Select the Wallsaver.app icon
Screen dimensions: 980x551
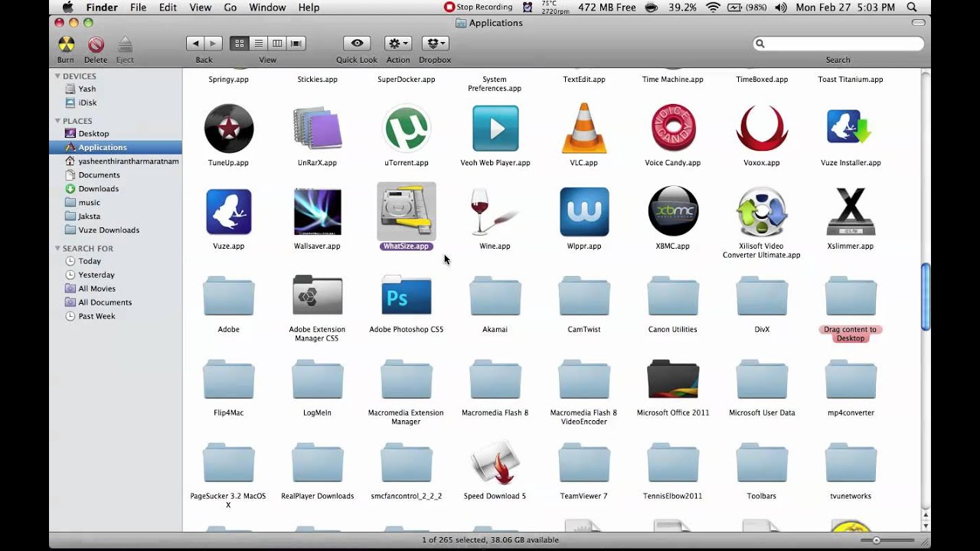[x=317, y=212]
